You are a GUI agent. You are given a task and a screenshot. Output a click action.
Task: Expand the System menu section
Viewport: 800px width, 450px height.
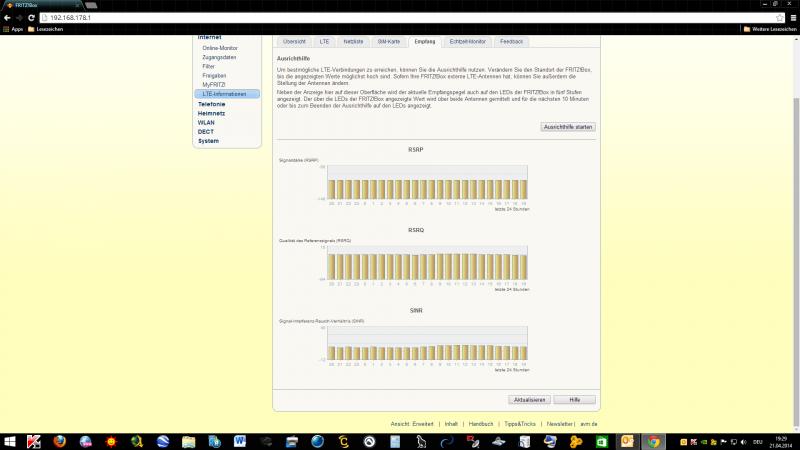tap(208, 141)
